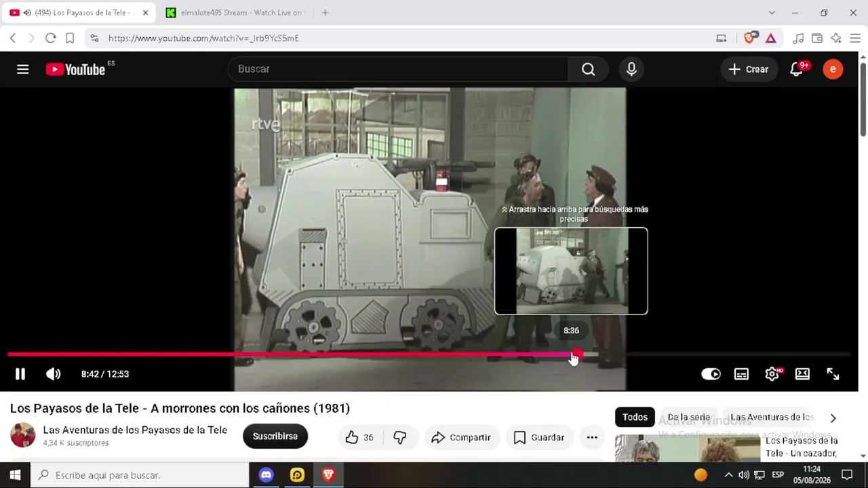Subscribe with the Suscribirse button
Screen dimensions: 868x488
click(275, 436)
